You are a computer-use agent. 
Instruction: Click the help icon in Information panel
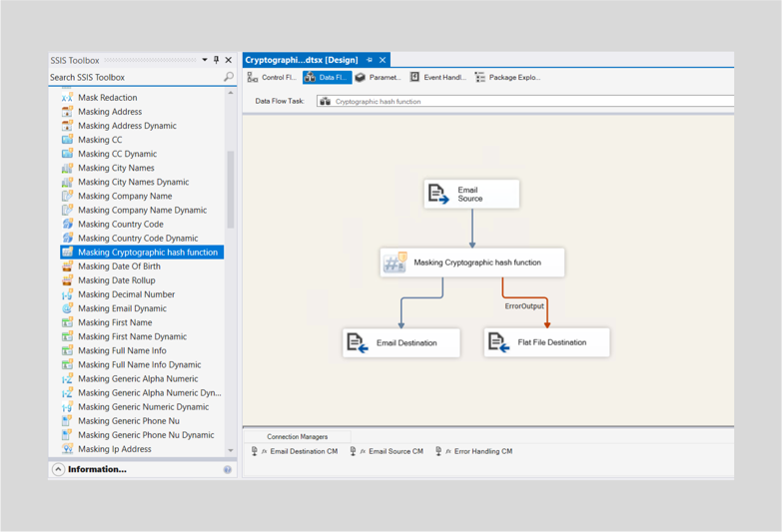[228, 469]
